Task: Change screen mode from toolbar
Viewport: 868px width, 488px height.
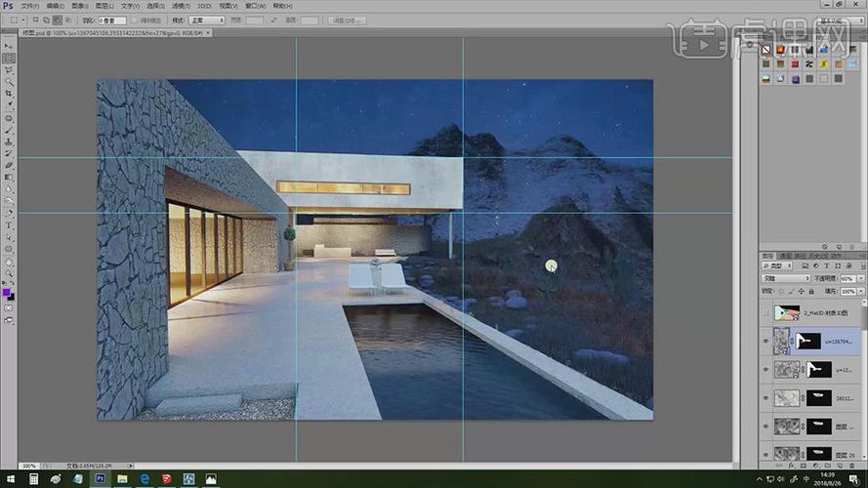Action: [9, 320]
